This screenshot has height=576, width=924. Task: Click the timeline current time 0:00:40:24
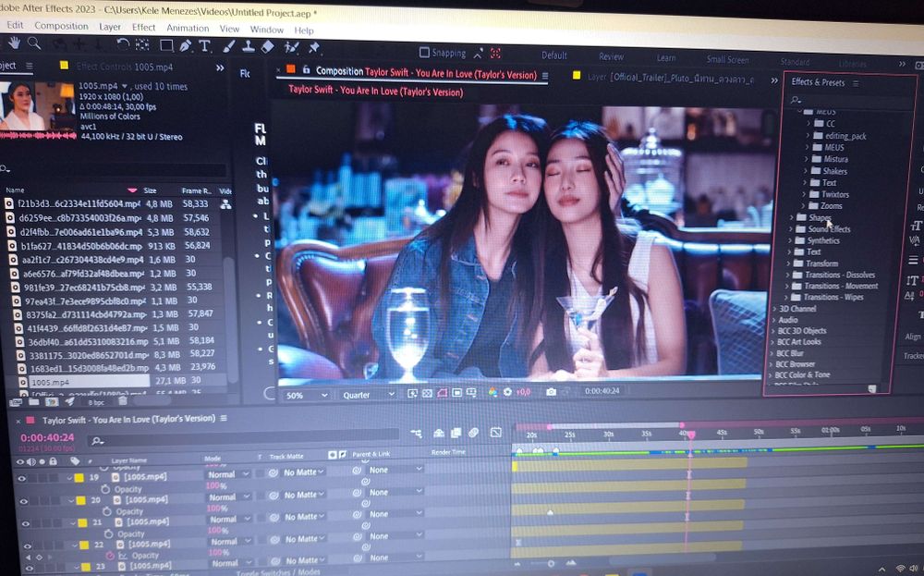pos(47,437)
